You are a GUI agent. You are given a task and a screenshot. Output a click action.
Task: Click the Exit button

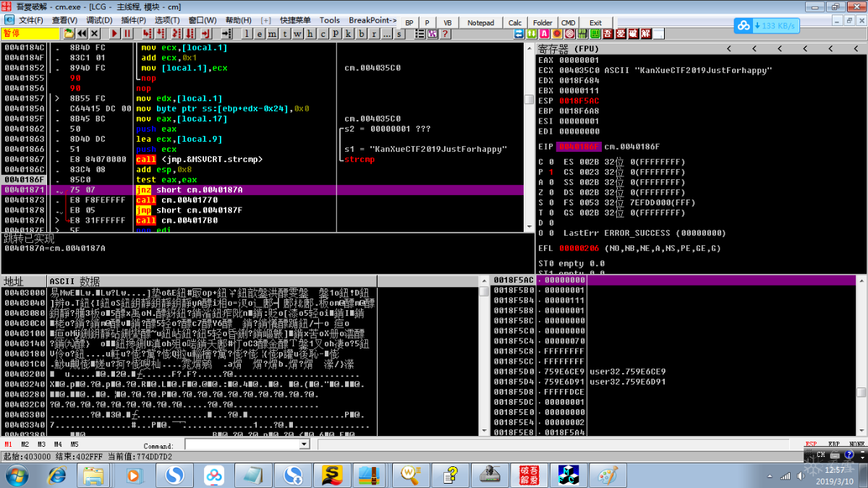[595, 23]
